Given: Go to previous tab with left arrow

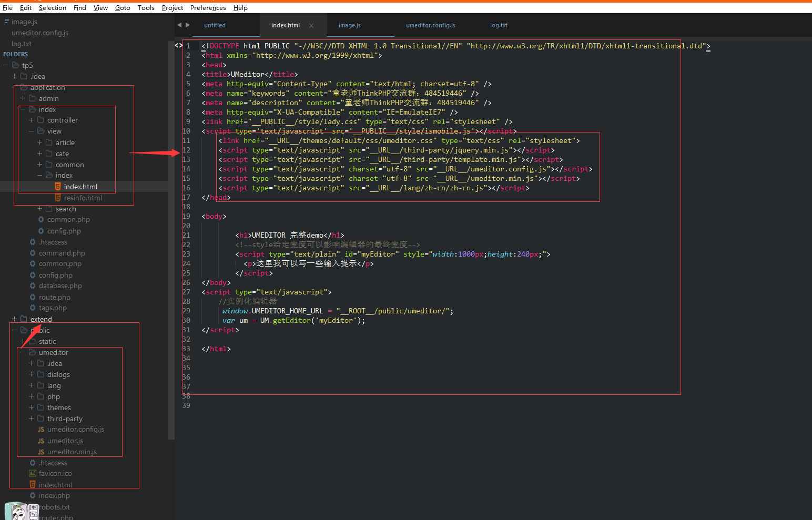Looking at the screenshot, I should click(179, 25).
